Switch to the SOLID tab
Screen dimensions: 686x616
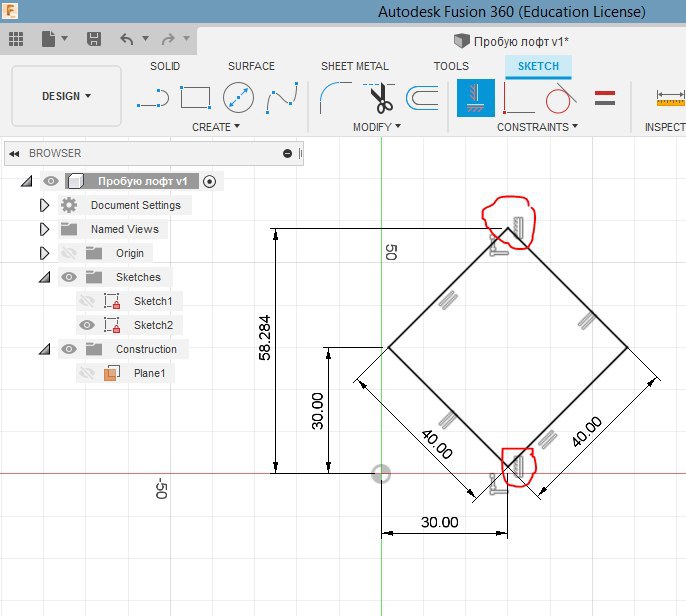pos(165,66)
